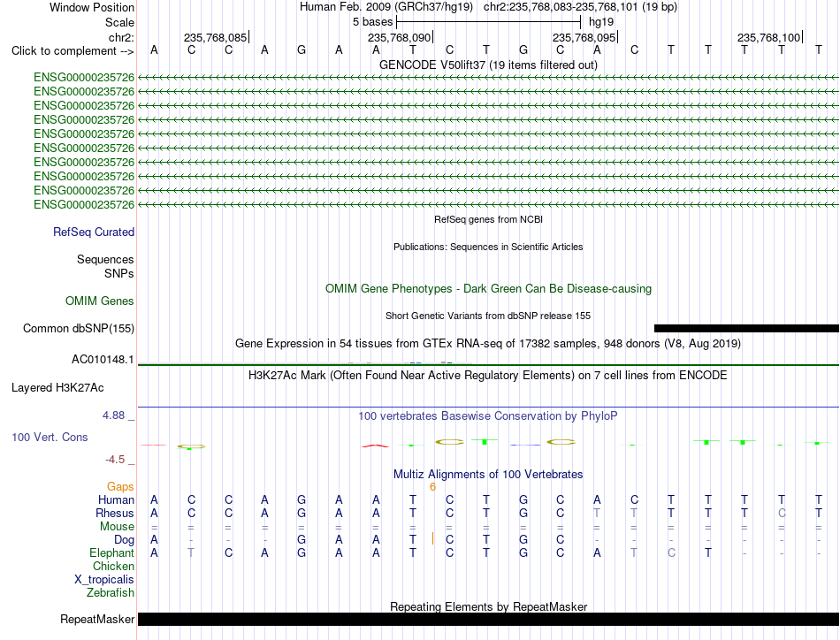Click the OMIM Genes track label
This screenshot has height=640, width=840.
(x=99, y=301)
